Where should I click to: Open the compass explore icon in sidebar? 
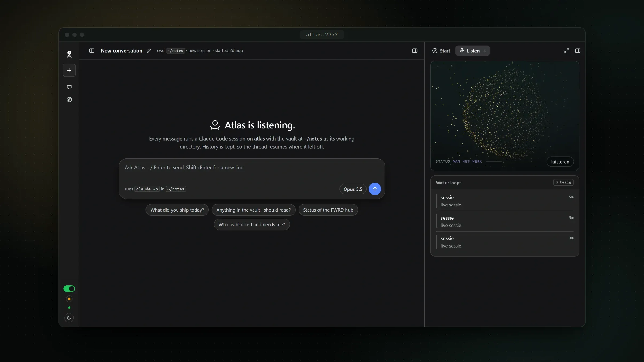click(69, 99)
